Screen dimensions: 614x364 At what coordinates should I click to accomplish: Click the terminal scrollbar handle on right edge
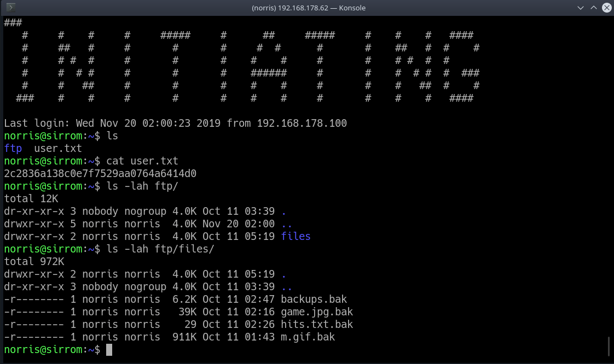(x=609, y=345)
